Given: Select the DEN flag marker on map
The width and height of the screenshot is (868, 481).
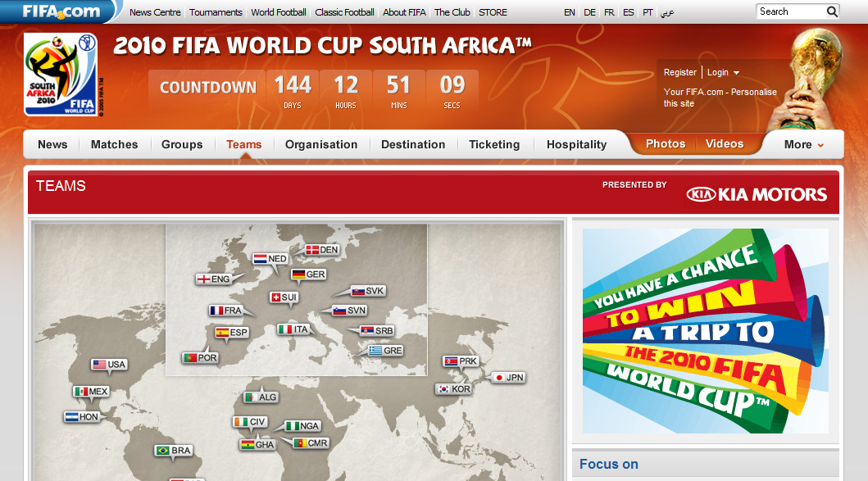Looking at the screenshot, I should point(323,250).
